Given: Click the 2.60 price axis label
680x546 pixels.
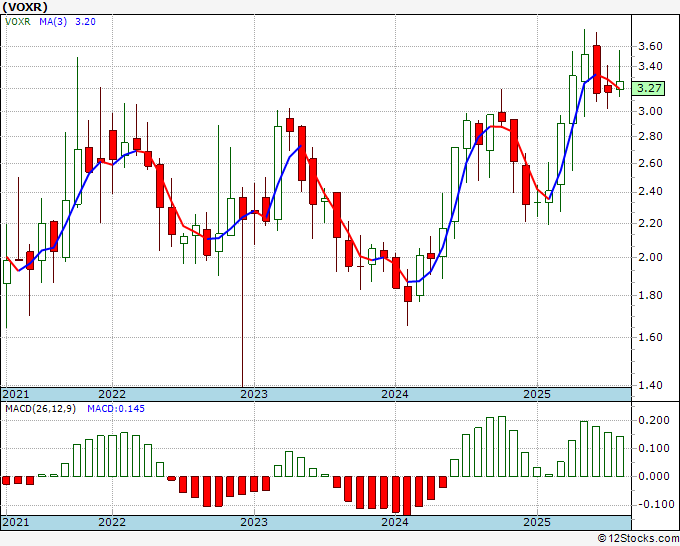Looking at the screenshot, I should coord(650,163).
